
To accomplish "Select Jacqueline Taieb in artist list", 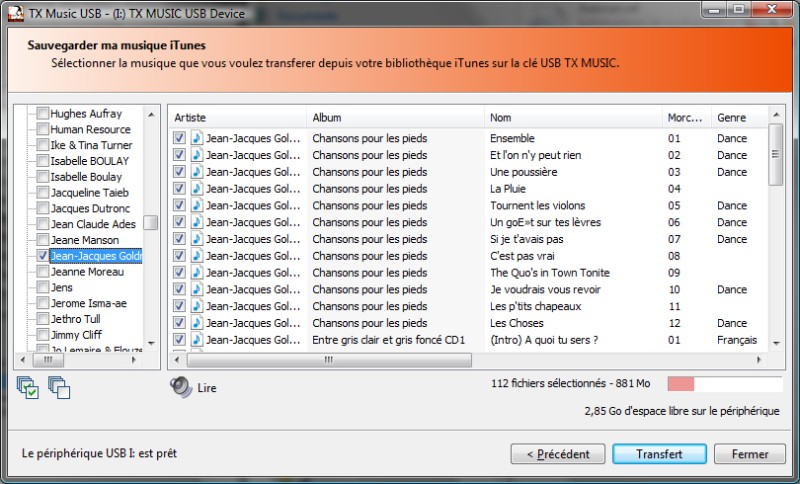I will (x=89, y=192).
